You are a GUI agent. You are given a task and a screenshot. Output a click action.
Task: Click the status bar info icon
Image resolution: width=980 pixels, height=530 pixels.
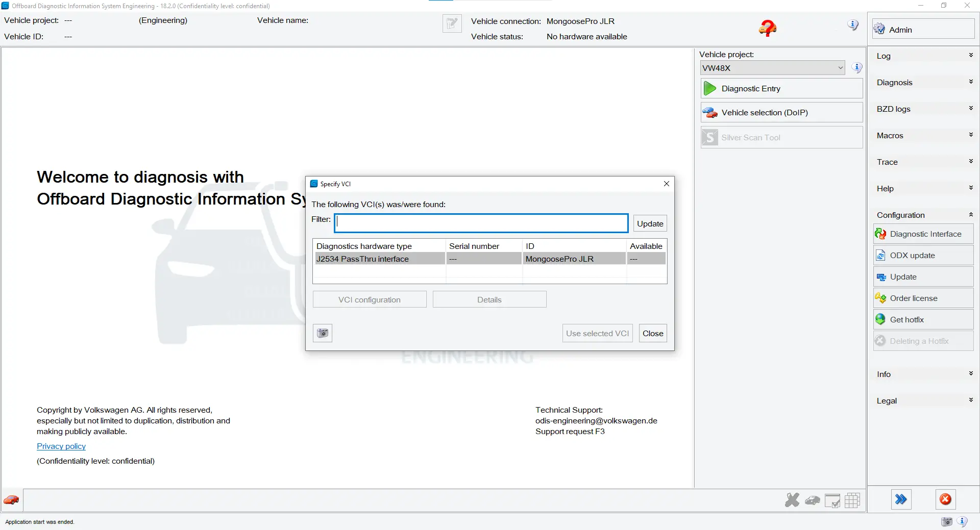tap(962, 521)
